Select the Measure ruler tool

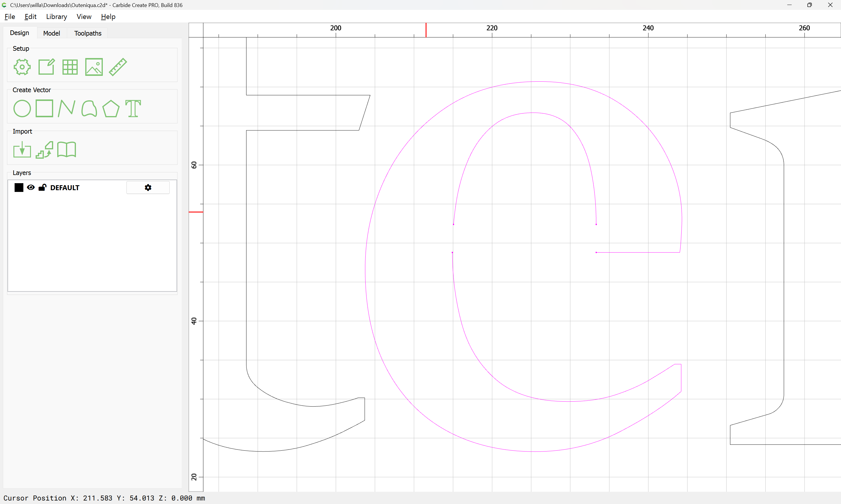(x=118, y=67)
